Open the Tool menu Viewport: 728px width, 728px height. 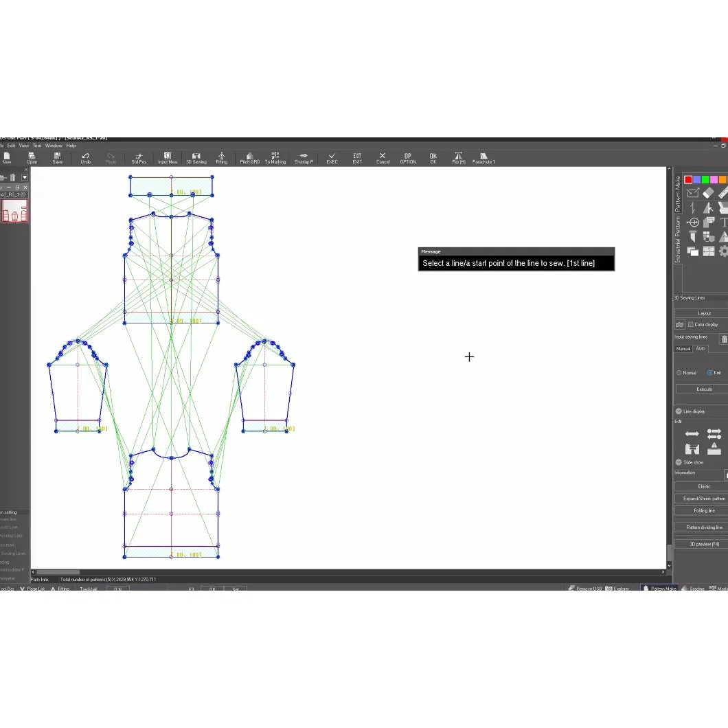(x=37, y=146)
